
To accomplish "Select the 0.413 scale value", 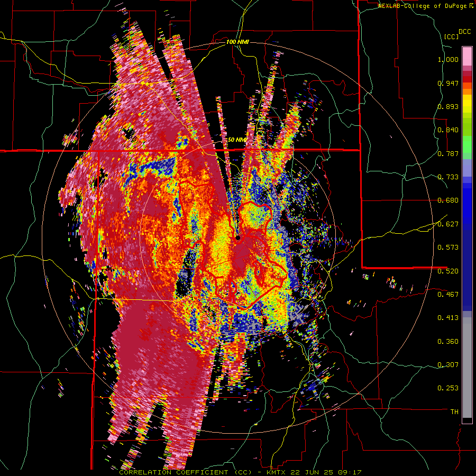I will pos(448,318).
